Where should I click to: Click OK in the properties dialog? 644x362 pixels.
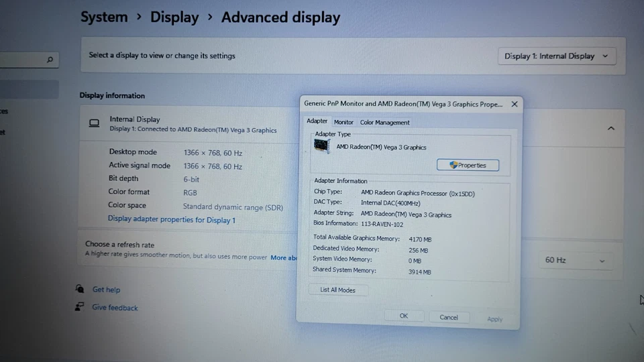click(404, 316)
